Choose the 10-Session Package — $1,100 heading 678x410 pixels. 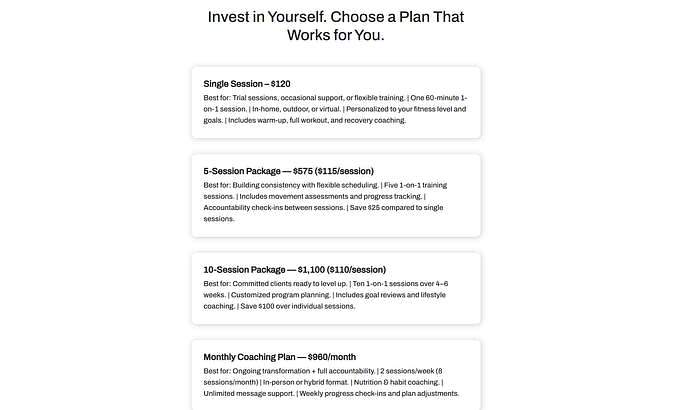[x=294, y=269]
